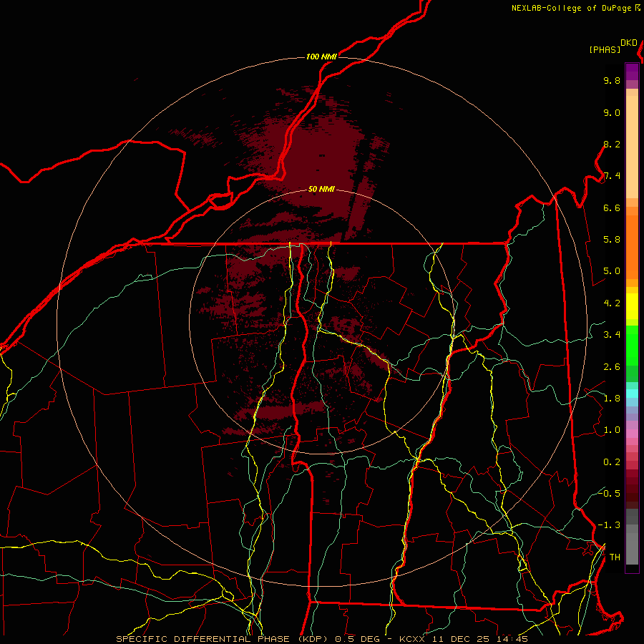The image size is (644, 644).
Task: Pick the orange band in the color bar
Action: [632, 247]
